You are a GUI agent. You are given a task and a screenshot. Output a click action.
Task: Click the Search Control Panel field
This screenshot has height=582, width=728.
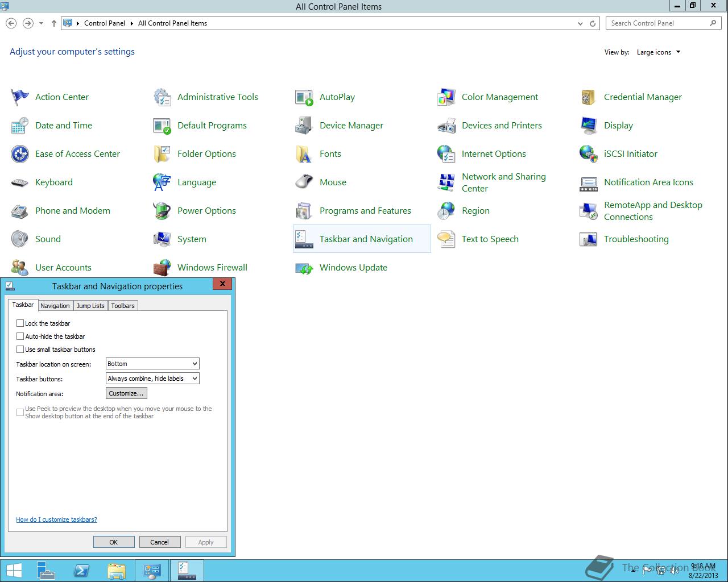663,23
